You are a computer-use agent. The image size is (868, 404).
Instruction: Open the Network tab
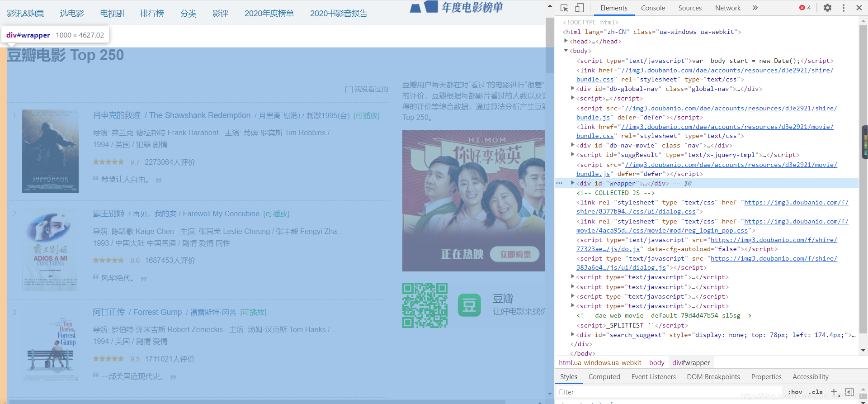(x=728, y=8)
